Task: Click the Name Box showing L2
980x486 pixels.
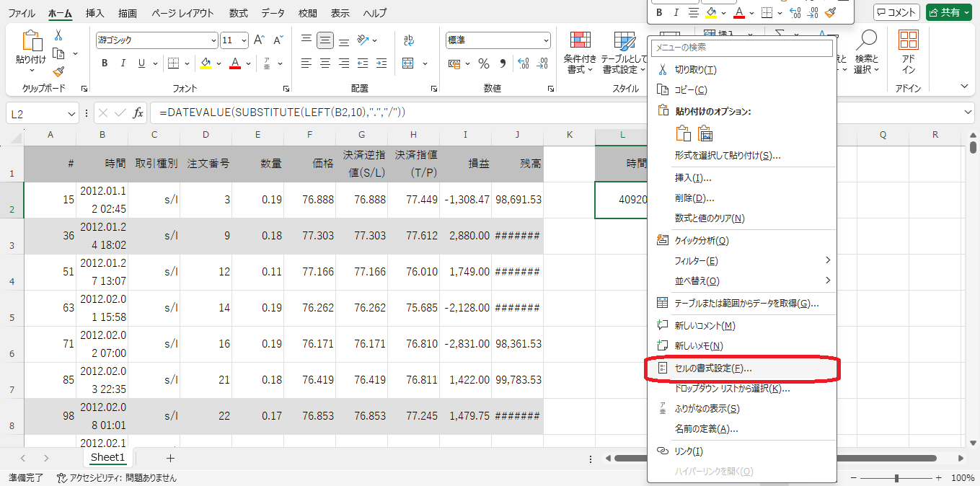Action: pyautogui.click(x=36, y=114)
